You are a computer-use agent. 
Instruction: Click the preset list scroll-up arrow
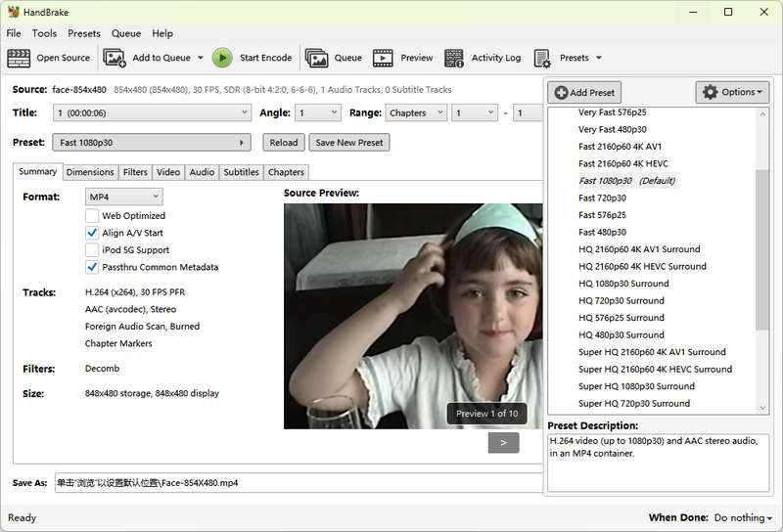coord(762,114)
